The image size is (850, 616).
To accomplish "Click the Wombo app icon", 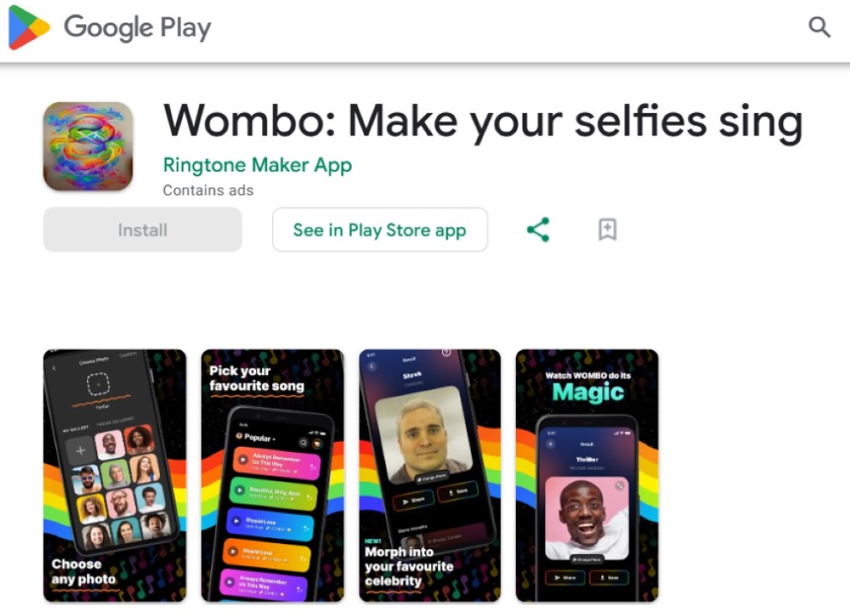I will 88,146.
